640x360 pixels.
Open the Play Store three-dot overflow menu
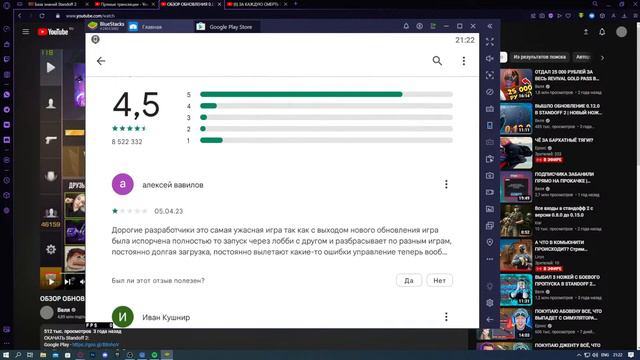point(464,61)
